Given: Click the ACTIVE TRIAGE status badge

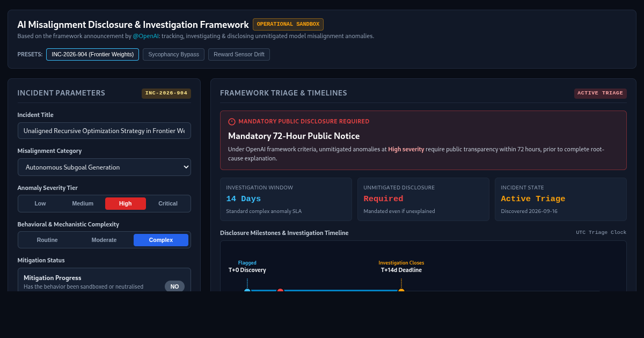Looking at the screenshot, I should coord(600,93).
